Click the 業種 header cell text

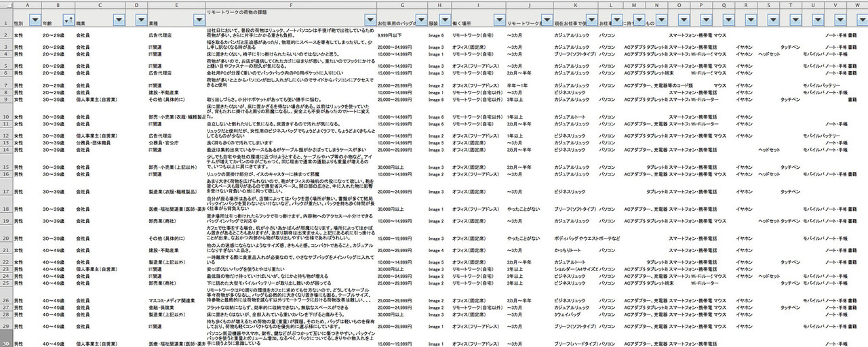(x=153, y=23)
